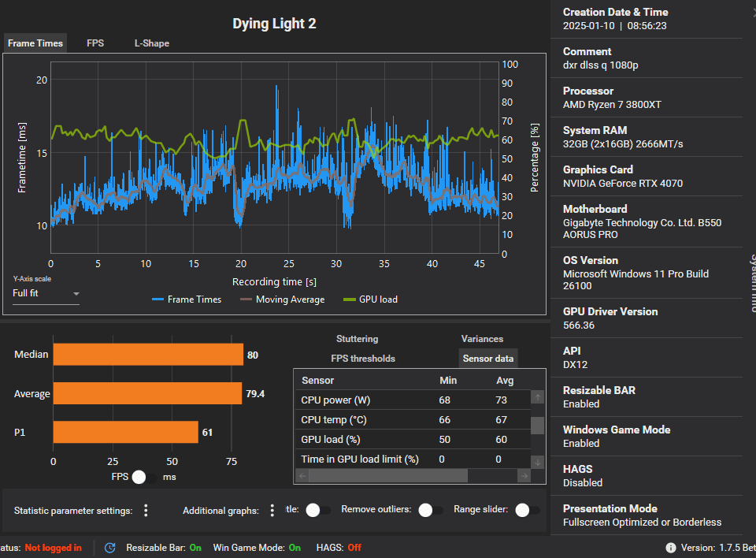Click the Average bar value 79.4
This screenshot has height=558, width=756.
(255, 394)
